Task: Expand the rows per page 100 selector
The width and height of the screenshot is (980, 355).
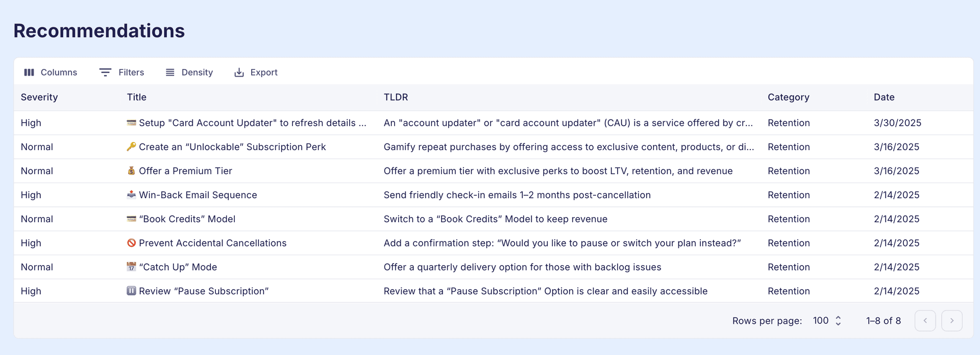Action: [x=827, y=321]
